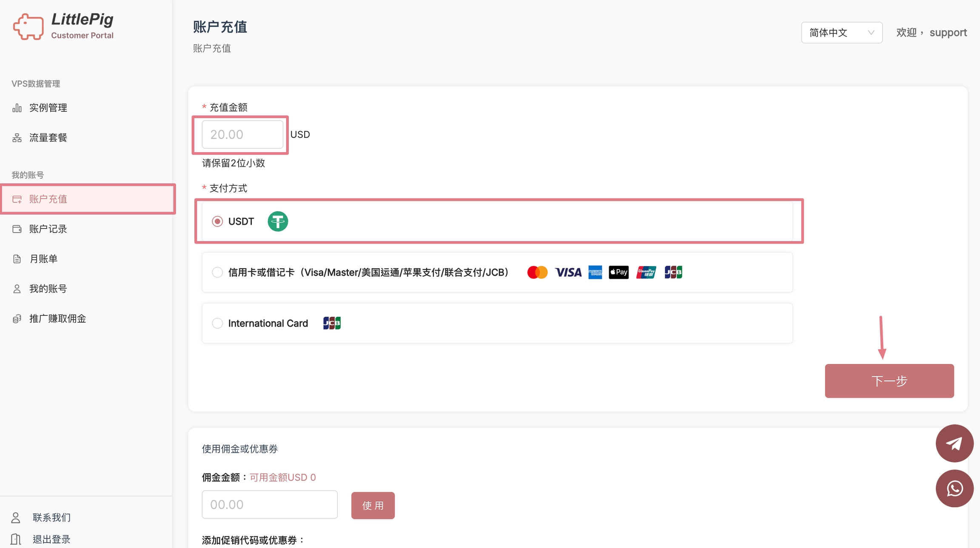Open WhatsApp chat floating button
This screenshot has width=980, height=548.
(x=954, y=488)
